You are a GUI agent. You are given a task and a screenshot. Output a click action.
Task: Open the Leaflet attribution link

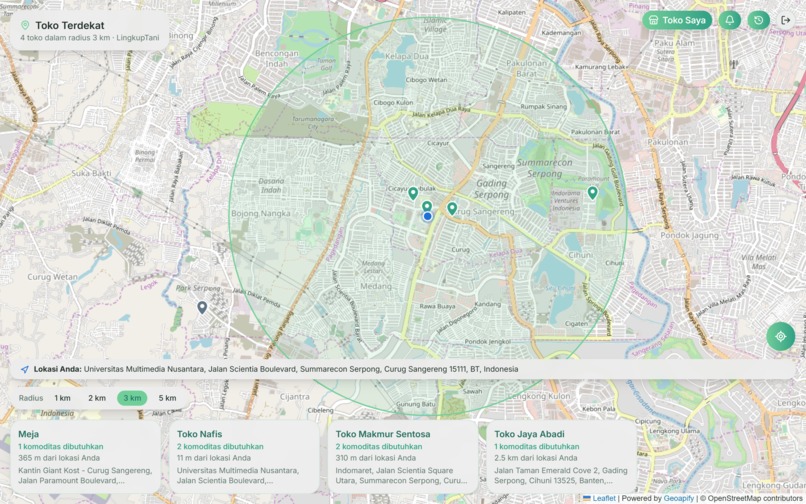click(x=599, y=498)
